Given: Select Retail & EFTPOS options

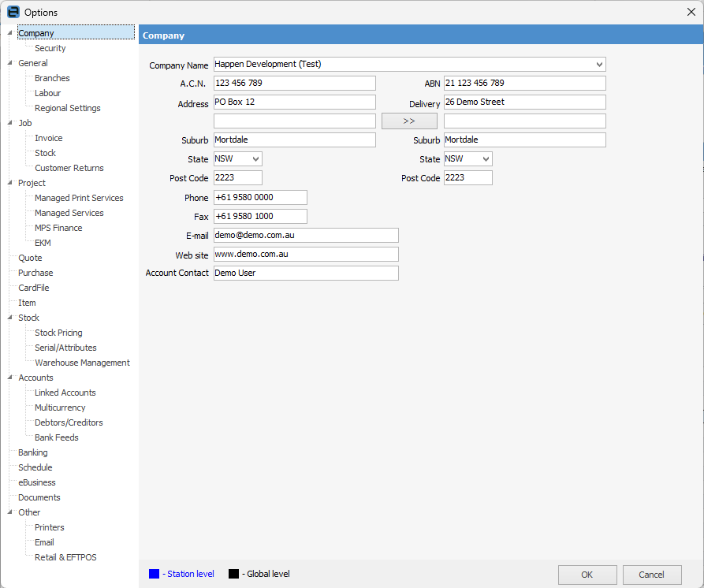Looking at the screenshot, I should 65,557.
